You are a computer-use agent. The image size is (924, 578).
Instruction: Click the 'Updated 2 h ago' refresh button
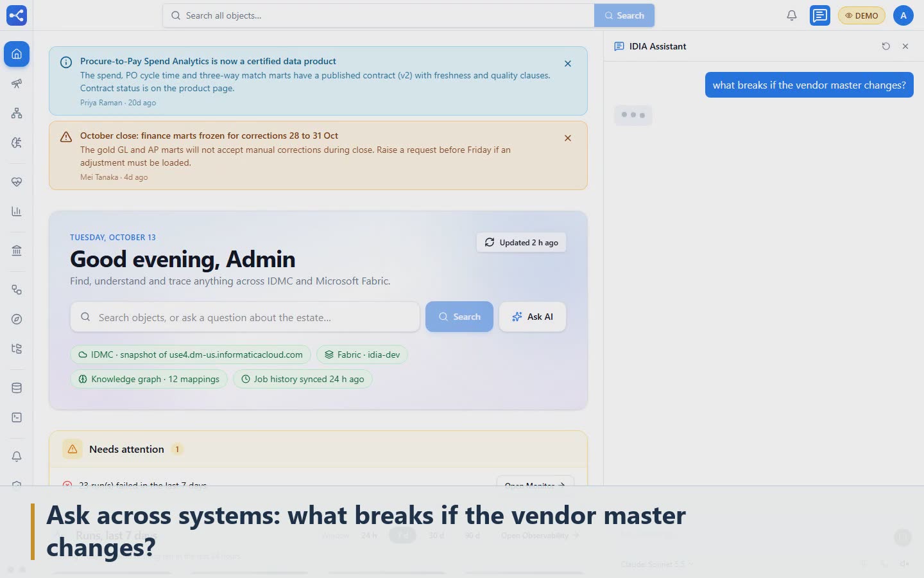coord(522,242)
